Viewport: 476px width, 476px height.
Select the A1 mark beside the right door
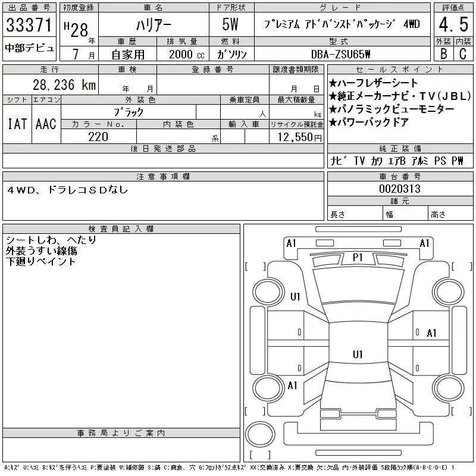point(432,333)
